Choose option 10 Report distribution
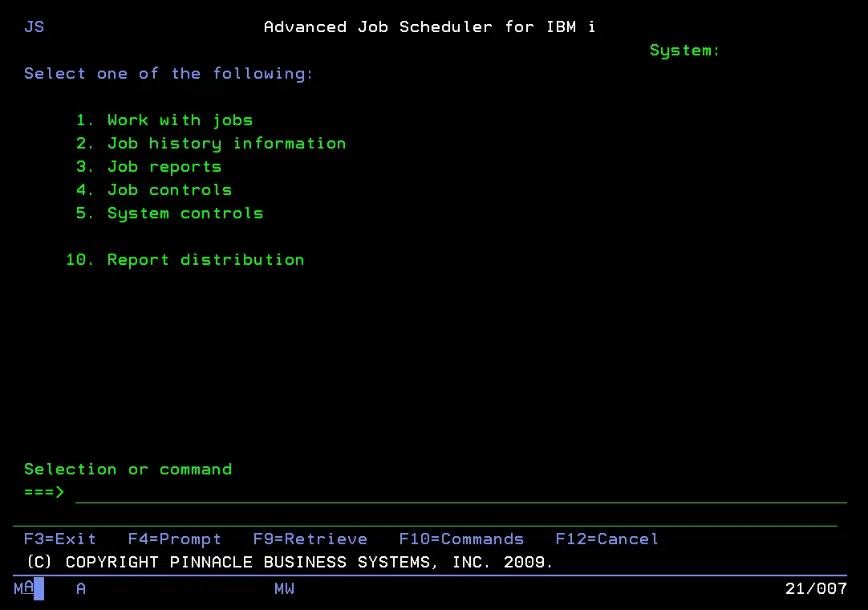Image resolution: width=868 pixels, height=610 pixels. tap(185, 260)
